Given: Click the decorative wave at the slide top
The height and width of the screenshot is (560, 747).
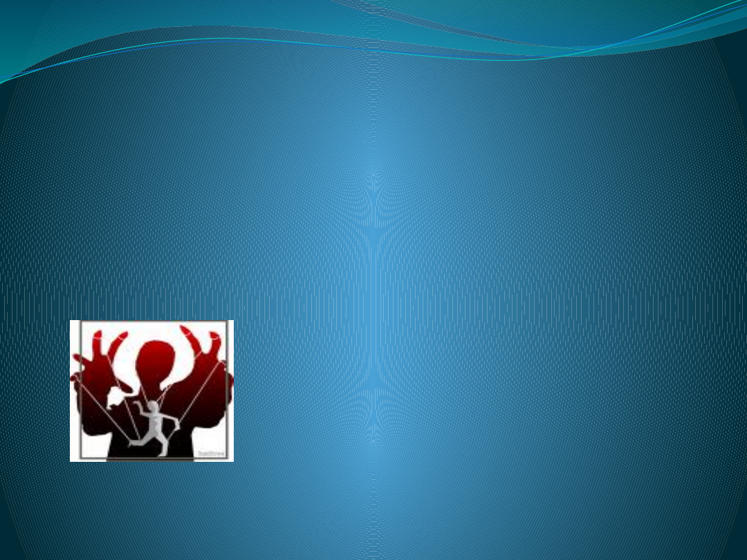Looking at the screenshot, I should tap(373, 38).
